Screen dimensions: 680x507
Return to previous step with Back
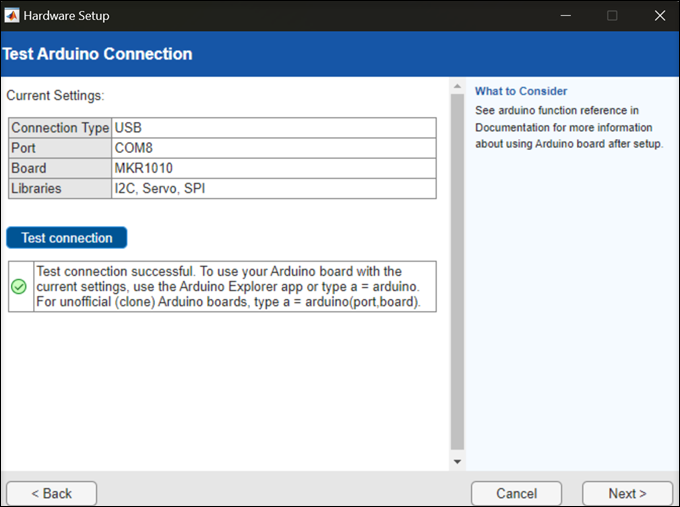51,493
